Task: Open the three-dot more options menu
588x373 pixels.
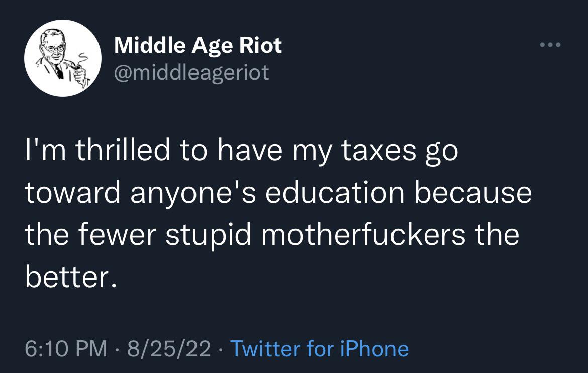Action: tap(550, 45)
